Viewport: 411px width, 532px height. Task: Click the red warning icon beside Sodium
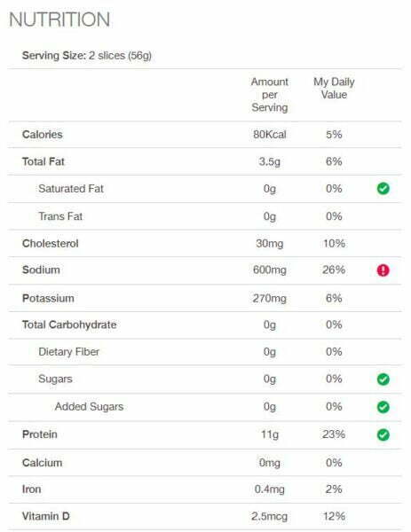point(383,270)
